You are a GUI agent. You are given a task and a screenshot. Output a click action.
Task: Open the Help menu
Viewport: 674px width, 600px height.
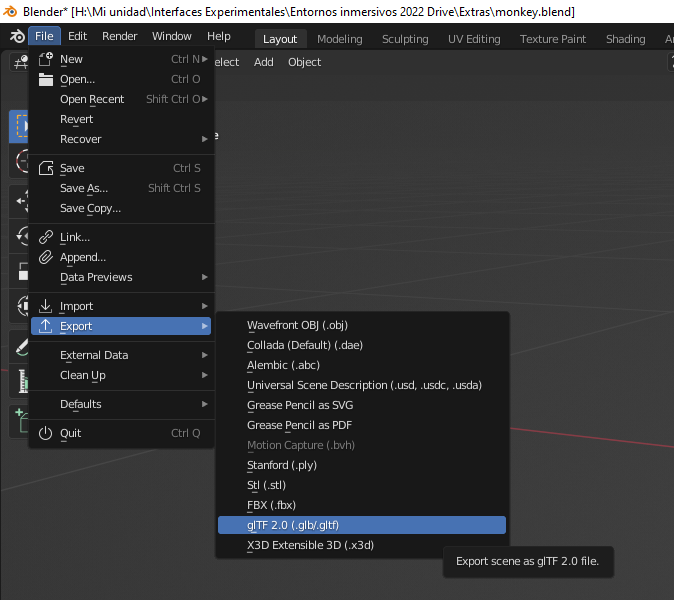[219, 36]
